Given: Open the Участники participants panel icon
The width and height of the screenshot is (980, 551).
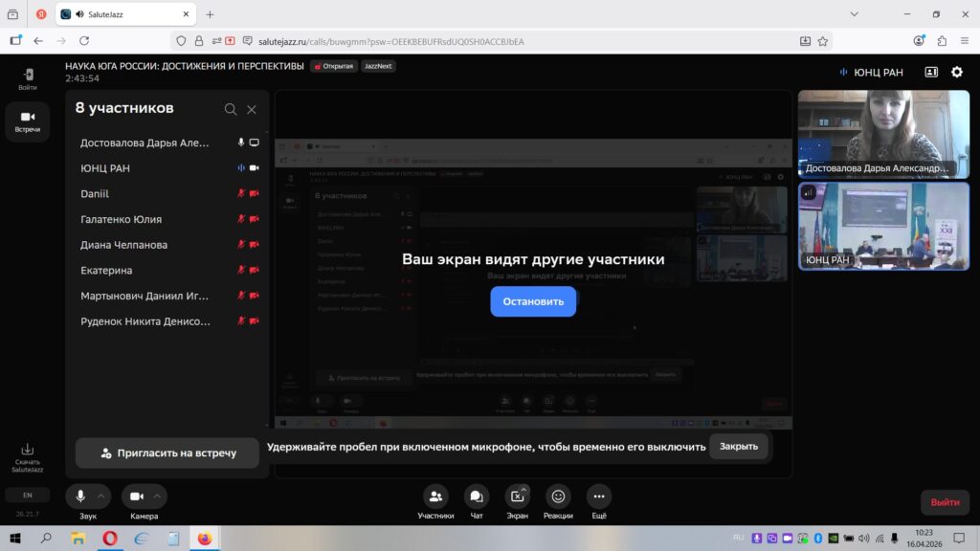Looking at the screenshot, I should pos(435,496).
